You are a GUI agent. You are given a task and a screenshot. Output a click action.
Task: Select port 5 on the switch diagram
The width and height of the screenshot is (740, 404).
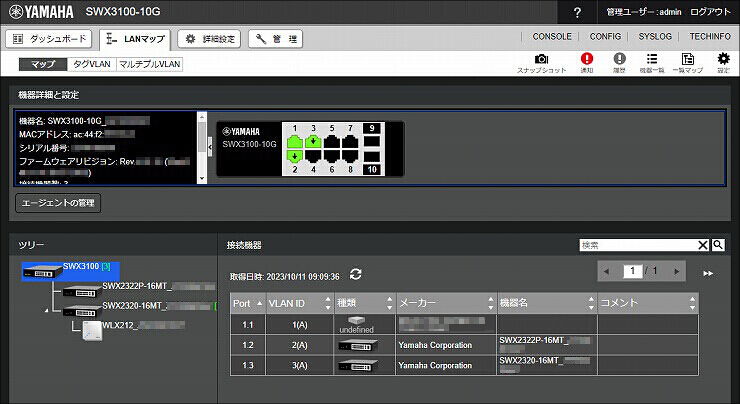(x=332, y=141)
